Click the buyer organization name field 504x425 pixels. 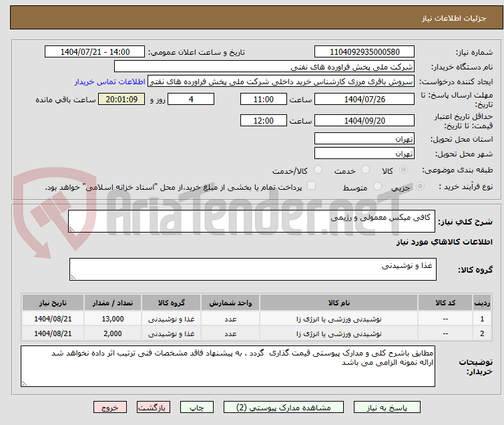coord(264,67)
